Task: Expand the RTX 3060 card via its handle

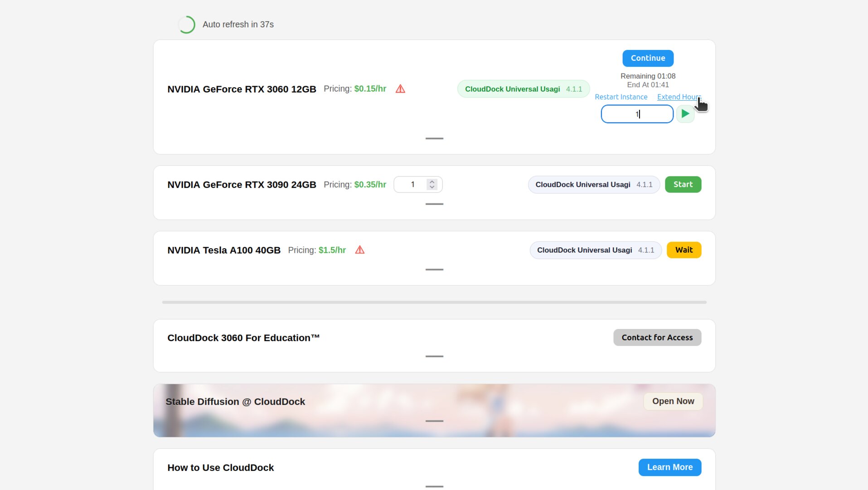Action: [x=434, y=139]
